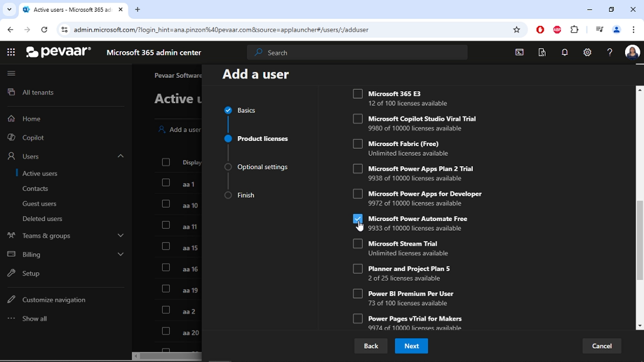Click the ABP ad blocker icon
Image resolution: width=644 pixels, height=362 pixels.
pyautogui.click(x=557, y=30)
